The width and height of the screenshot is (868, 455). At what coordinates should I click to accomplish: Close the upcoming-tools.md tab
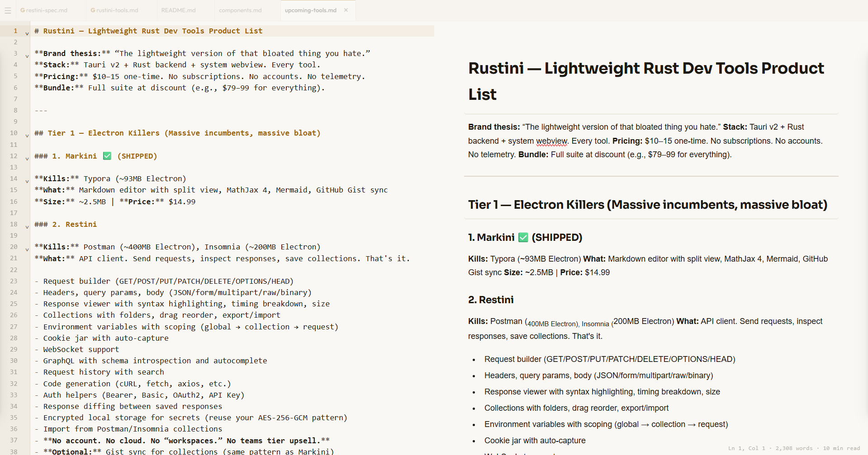pos(346,10)
